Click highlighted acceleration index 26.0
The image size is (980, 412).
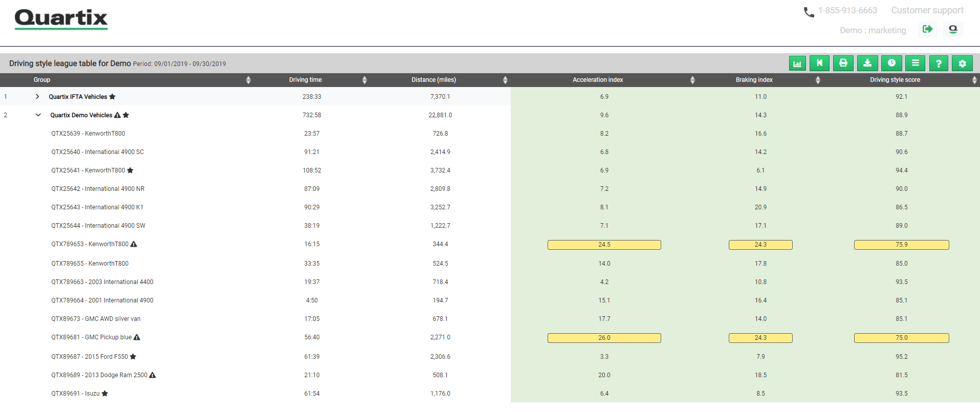[604, 338]
